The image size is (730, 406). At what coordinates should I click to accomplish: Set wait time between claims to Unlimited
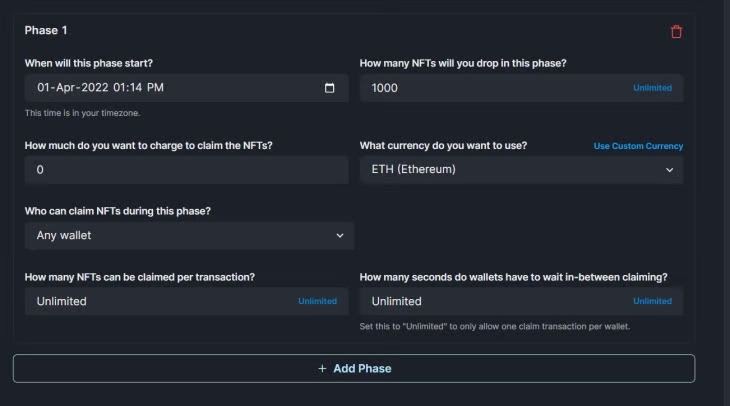point(652,301)
